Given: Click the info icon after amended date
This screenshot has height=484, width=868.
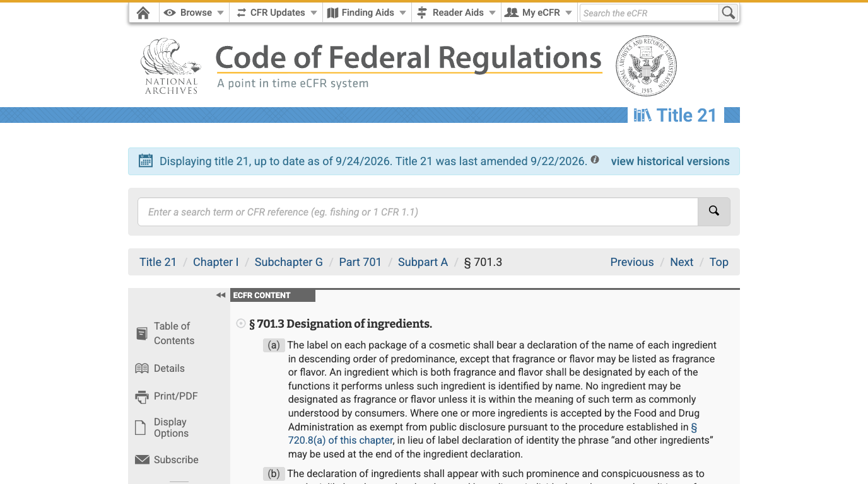Looking at the screenshot, I should (x=594, y=160).
